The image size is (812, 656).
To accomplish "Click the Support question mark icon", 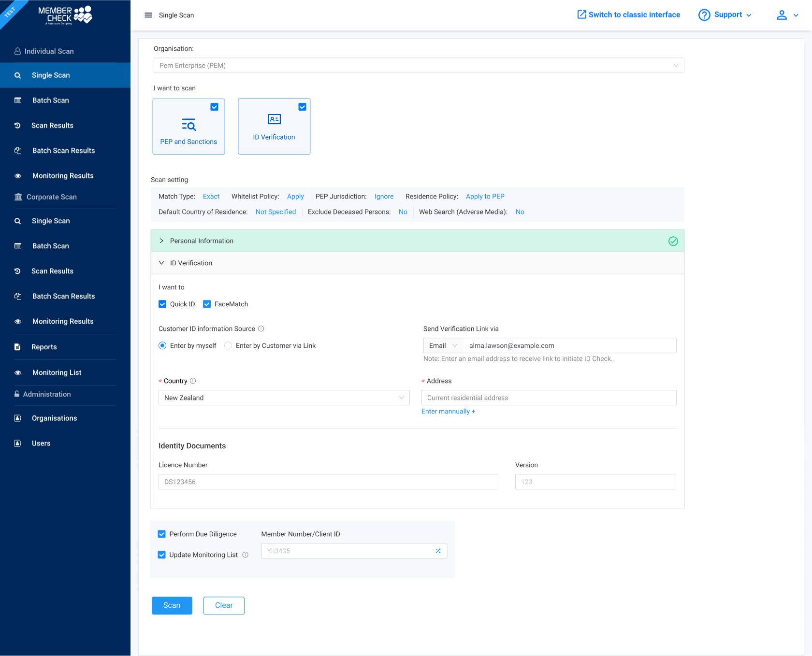I will click(x=704, y=15).
